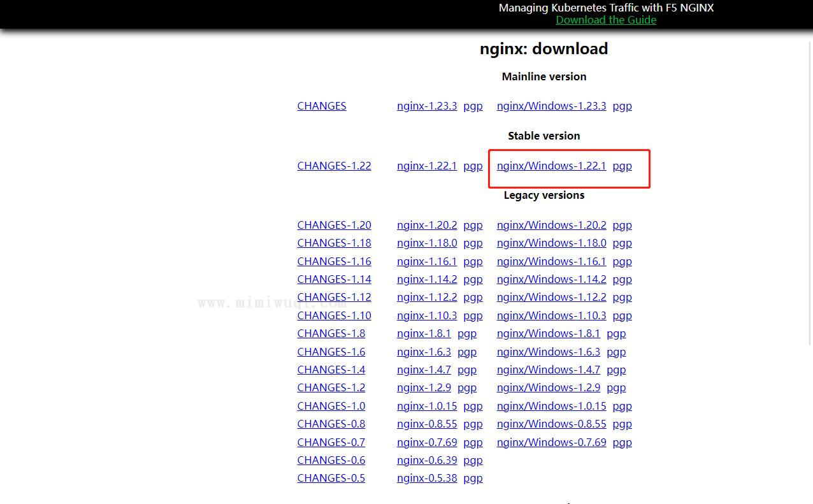Download nginx/Windows-1.16.1

[x=552, y=261]
